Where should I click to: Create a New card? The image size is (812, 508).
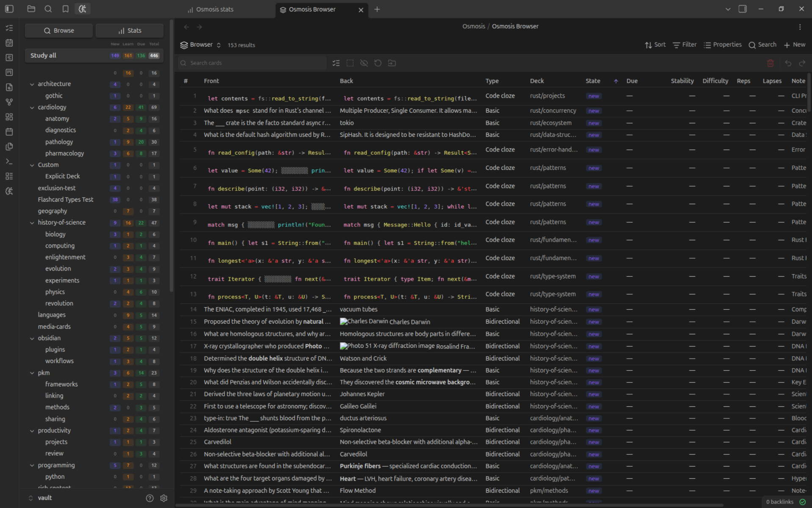coord(795,45)
